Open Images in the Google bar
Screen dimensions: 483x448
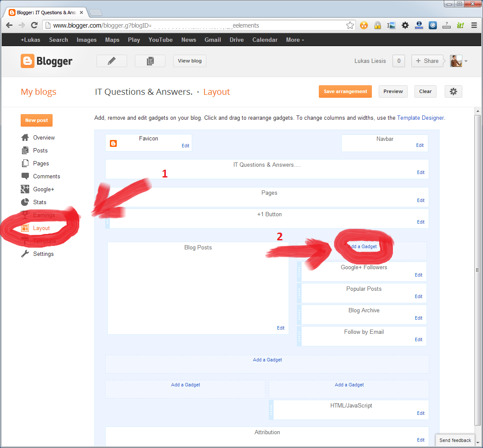tap(87, 40)
